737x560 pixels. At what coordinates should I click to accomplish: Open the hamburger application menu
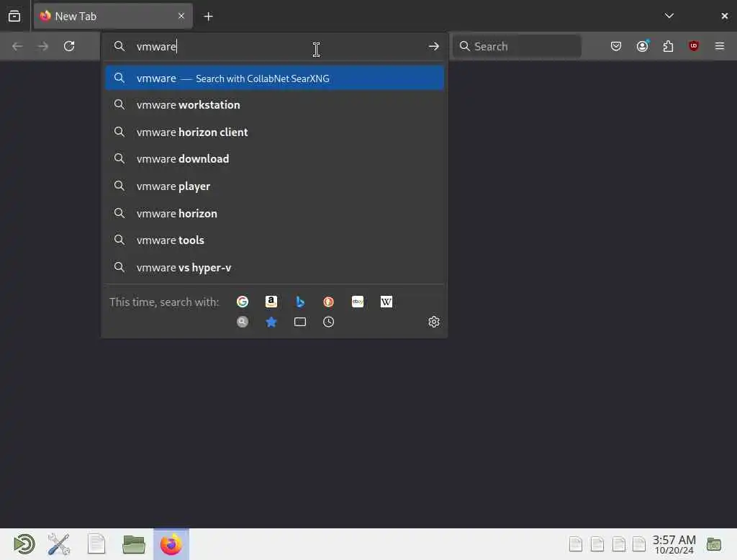(720, 46)
